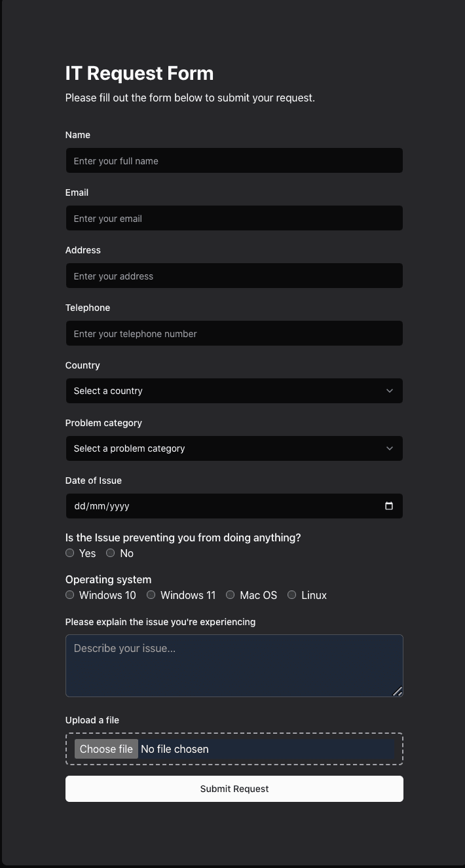Click the resize grip on the issue textarea

click(x=398, y=691)
